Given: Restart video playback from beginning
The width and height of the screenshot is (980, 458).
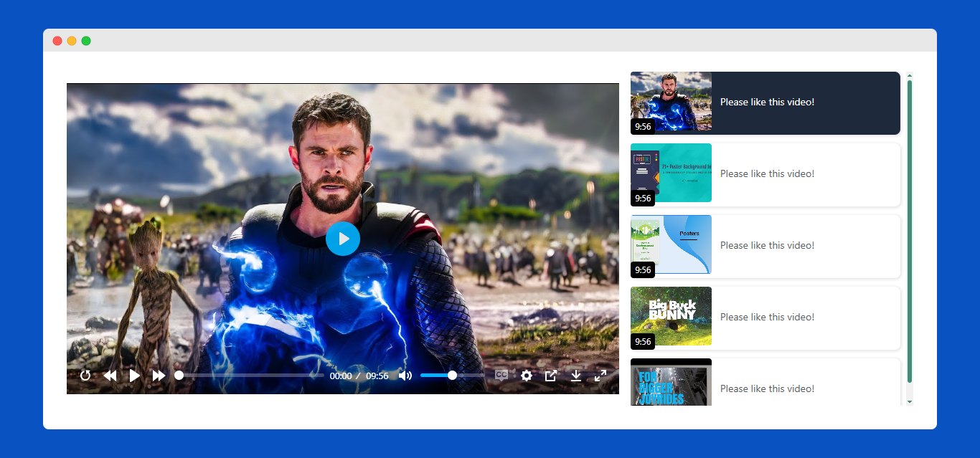Looking at the screenshot, I should click(85, 375).
